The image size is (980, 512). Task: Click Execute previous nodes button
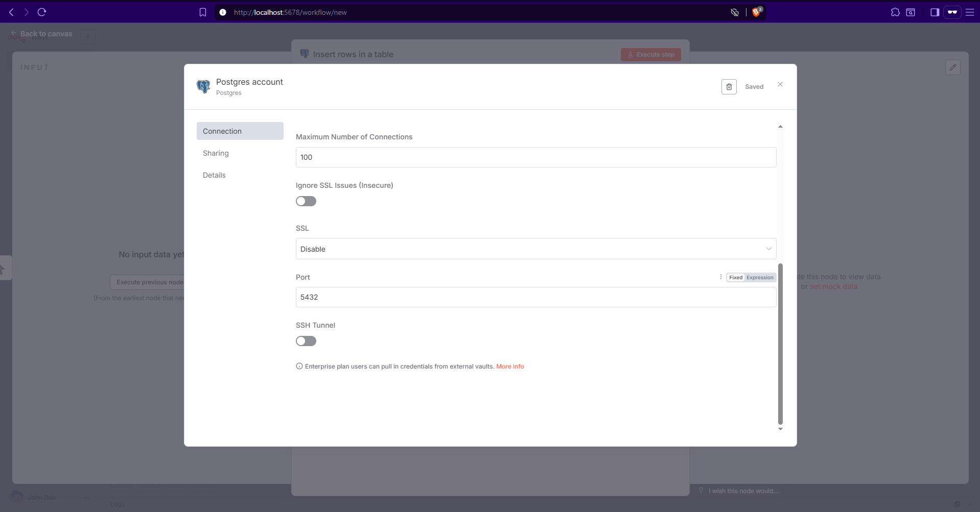coord(147,282)
